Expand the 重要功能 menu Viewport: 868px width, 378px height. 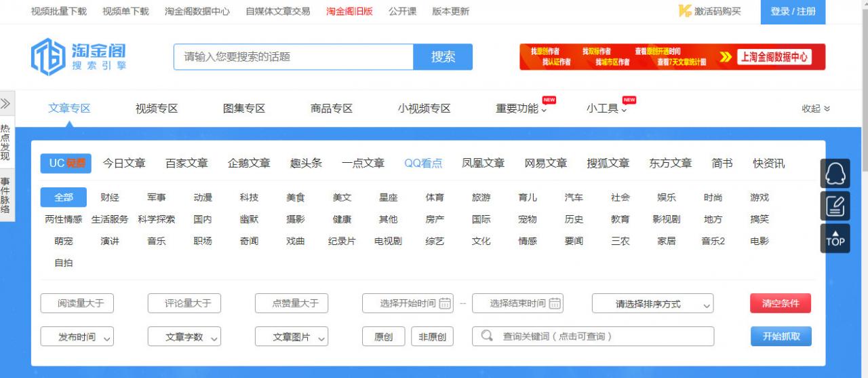point(521,109)
